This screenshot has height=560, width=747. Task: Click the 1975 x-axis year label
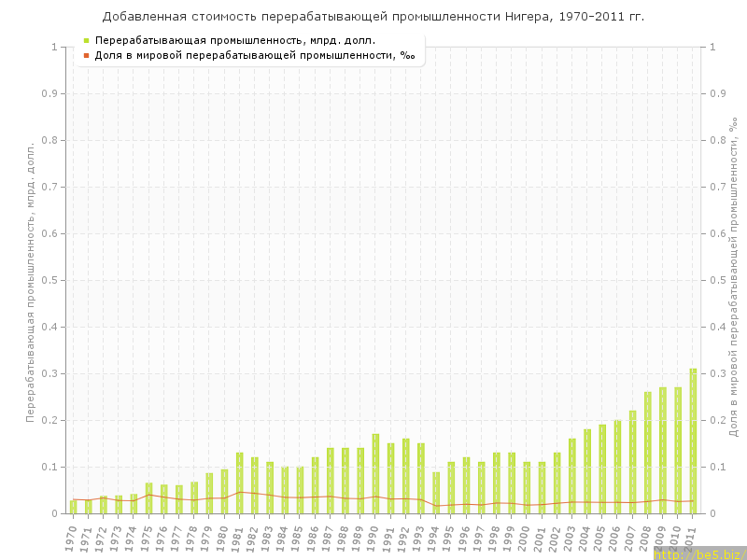coord(147,538)
